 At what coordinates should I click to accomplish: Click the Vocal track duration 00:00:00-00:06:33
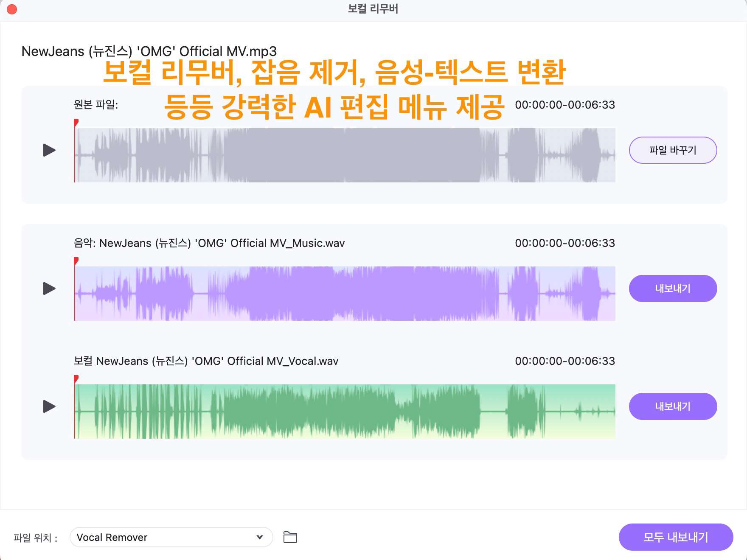[565, 361]
